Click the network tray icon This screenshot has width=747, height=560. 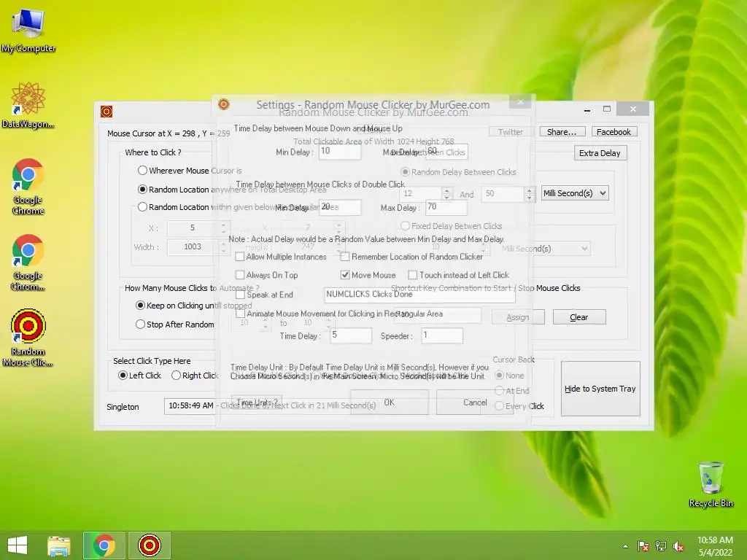[x=661, y=546]
